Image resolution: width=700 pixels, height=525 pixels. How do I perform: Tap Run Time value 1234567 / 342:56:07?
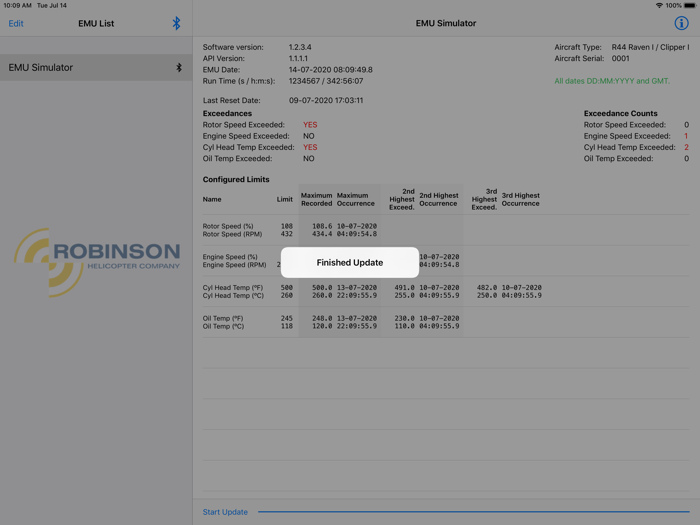pyautogui.click(x=326, y=81)
